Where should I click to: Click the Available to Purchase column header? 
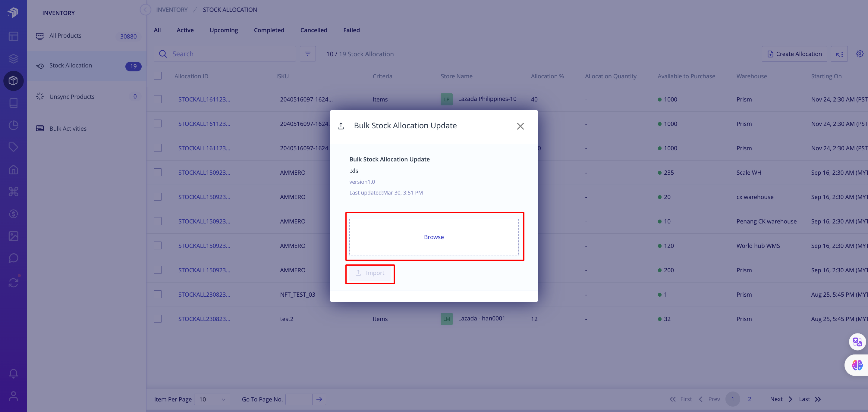[x=686, y=76]
